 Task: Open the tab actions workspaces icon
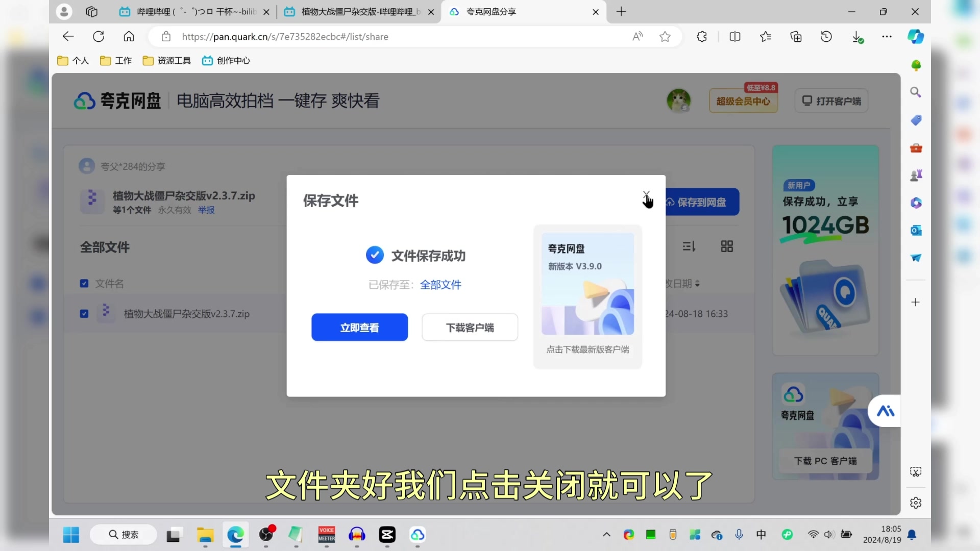point(92,12)
